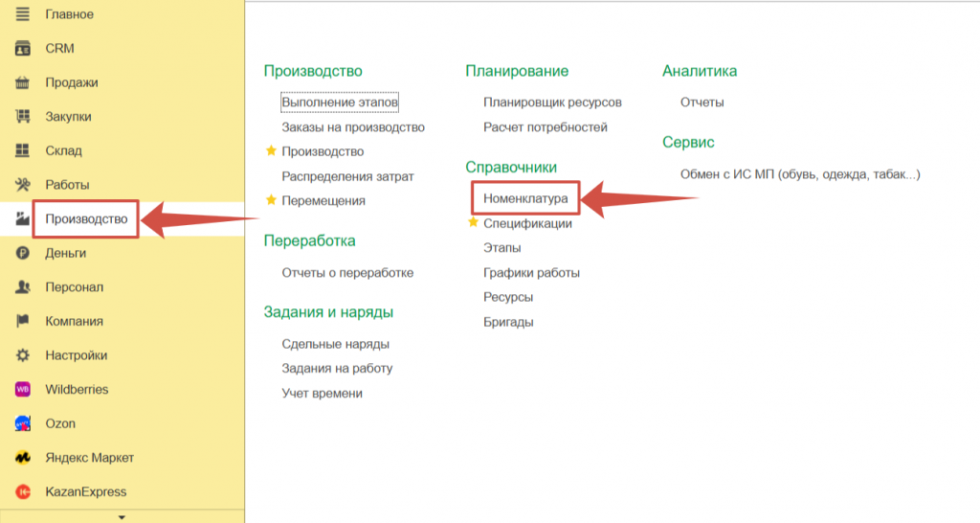Viewport: 980px width, 523px height.
Task: Open Планировщик ресурсов link
Action: click(552, 102)
